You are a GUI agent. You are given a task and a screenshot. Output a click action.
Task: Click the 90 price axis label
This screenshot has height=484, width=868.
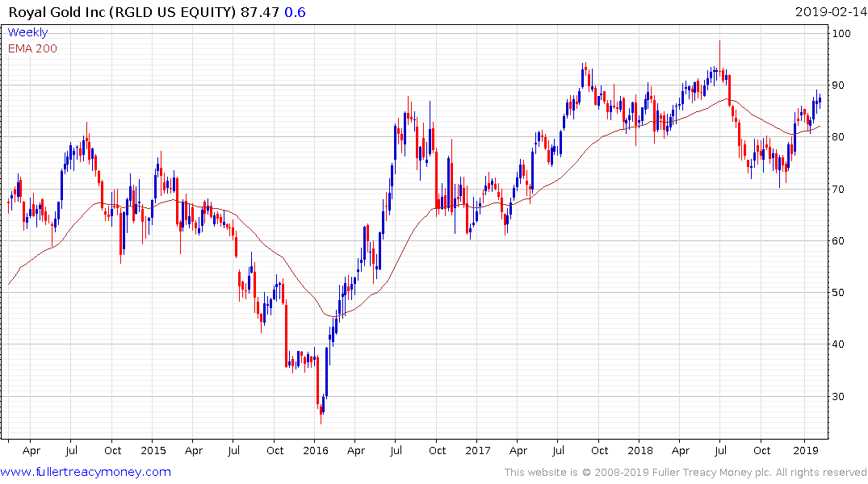tap(838, 86)
